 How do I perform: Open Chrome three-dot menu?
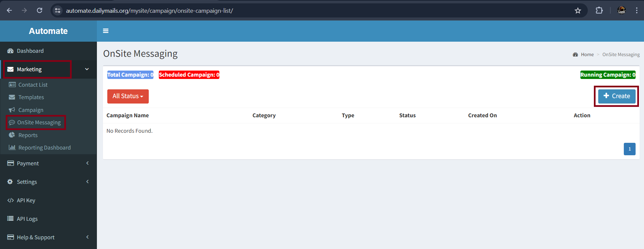point(637,10)
